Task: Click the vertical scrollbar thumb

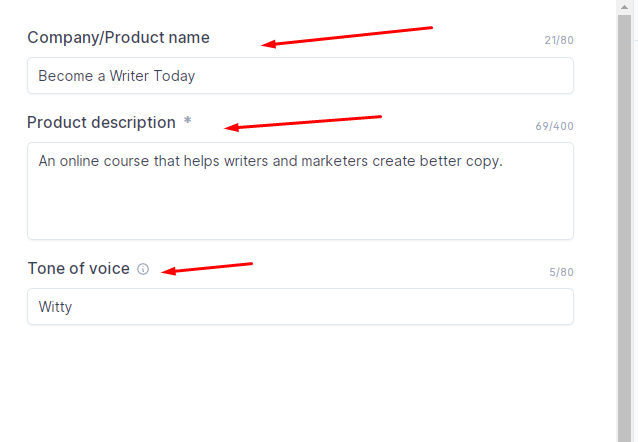Action: pos(624,200)
